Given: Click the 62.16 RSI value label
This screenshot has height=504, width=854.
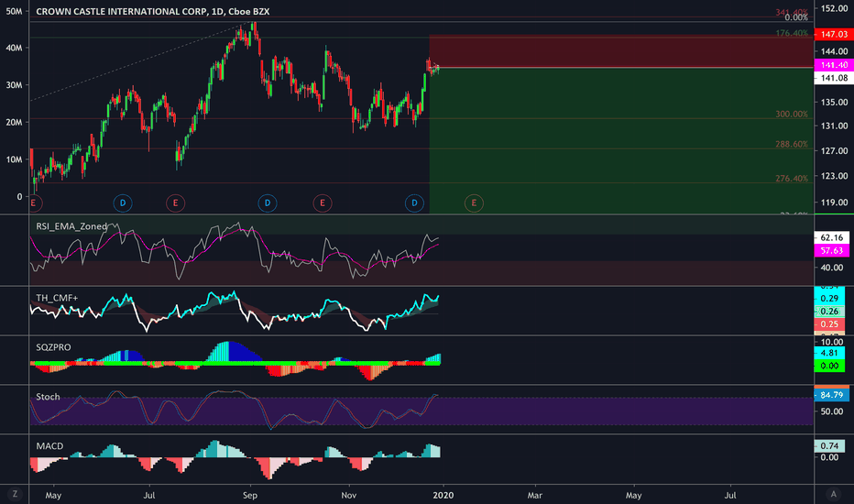Looking at the screenshot, I should click(831, 237).
